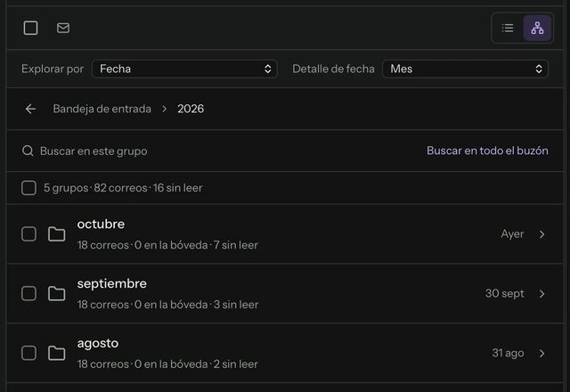Open the Detalle de fecha Mes dropdown
Viewport: 570px width, 392px height.
pos(465,69)
